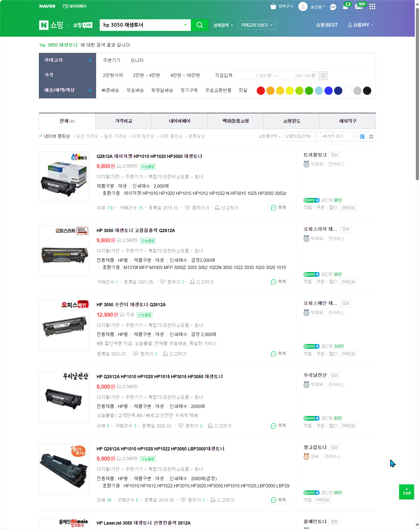Viewport: 420px width, 529px height.
Task: Click the green search magnifier button
Action: 200,25
